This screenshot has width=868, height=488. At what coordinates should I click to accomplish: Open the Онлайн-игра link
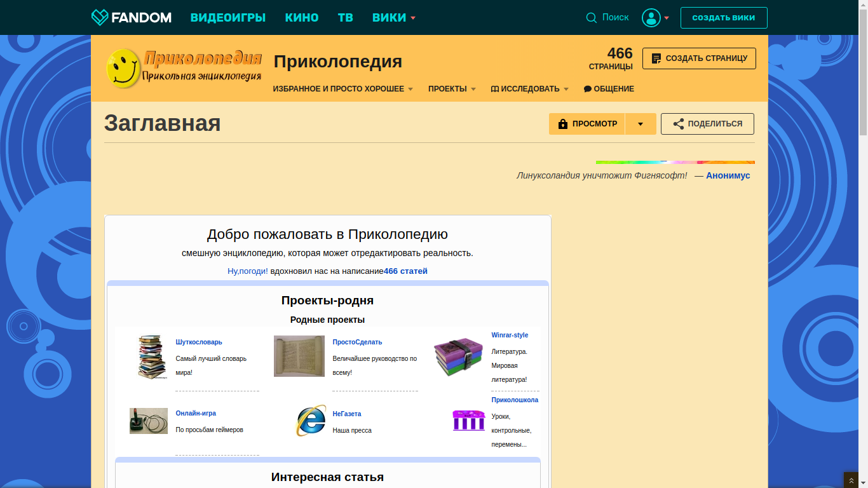click(196, 413)
